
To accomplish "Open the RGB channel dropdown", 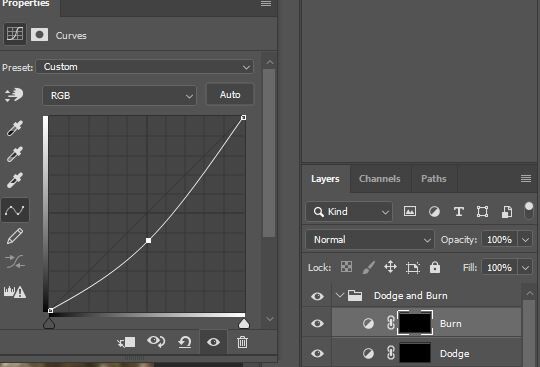I will coord(120,95).
